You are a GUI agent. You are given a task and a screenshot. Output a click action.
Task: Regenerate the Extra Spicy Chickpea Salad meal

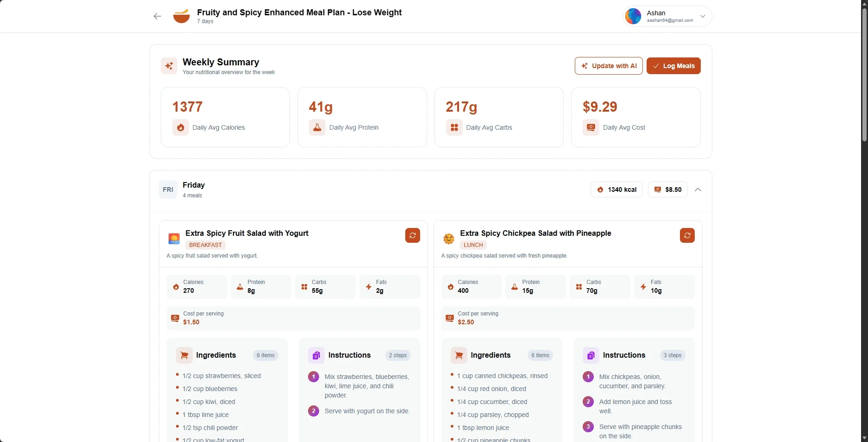(687, 235)
